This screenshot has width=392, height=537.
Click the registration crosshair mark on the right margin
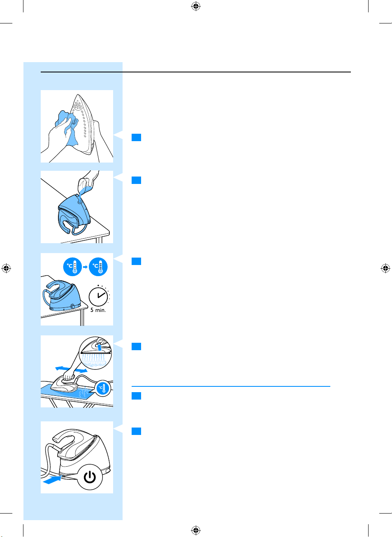pyautogui.click(x=385, y=269)
